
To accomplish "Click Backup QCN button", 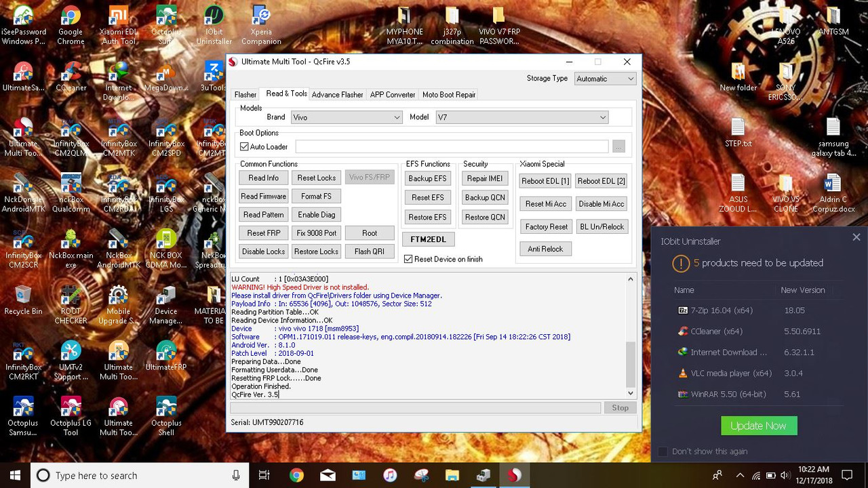I will (485, 197).
